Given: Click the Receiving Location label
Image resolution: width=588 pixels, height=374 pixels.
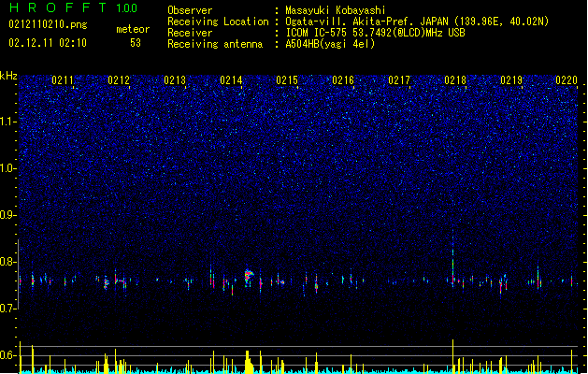Looking at the screenshot, I should click(218, 22).
